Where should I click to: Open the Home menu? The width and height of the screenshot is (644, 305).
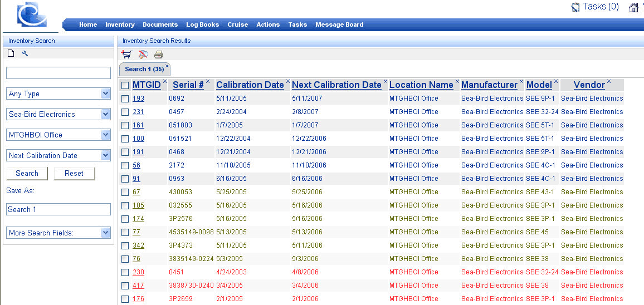coord(88,24)
